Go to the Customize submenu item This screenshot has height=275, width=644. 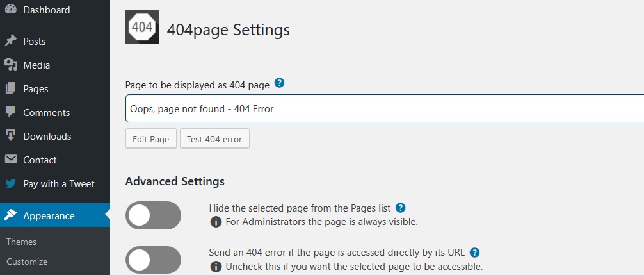[x=27, y=262]
